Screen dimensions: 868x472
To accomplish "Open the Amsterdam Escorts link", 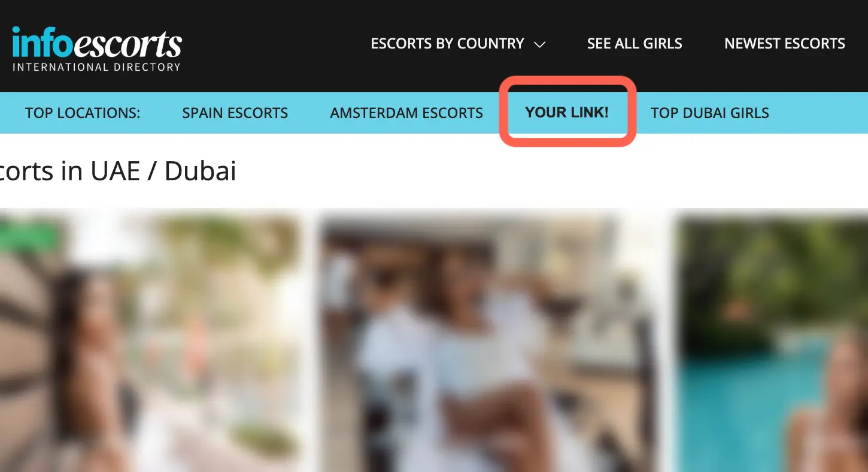I will point(406,113).
